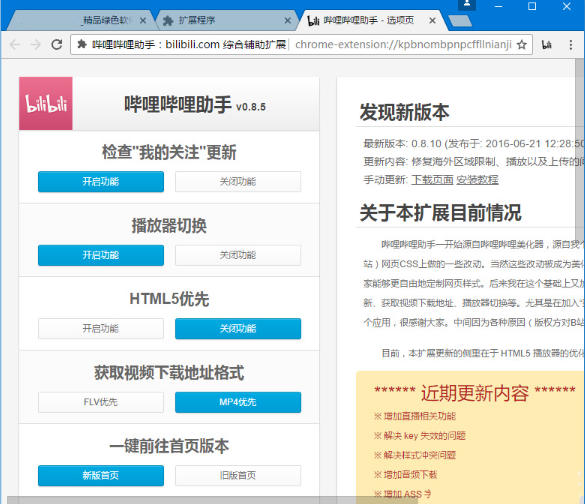
Task: Click the 一键前往首页版本 section title
Action: [x=169, y=446]
